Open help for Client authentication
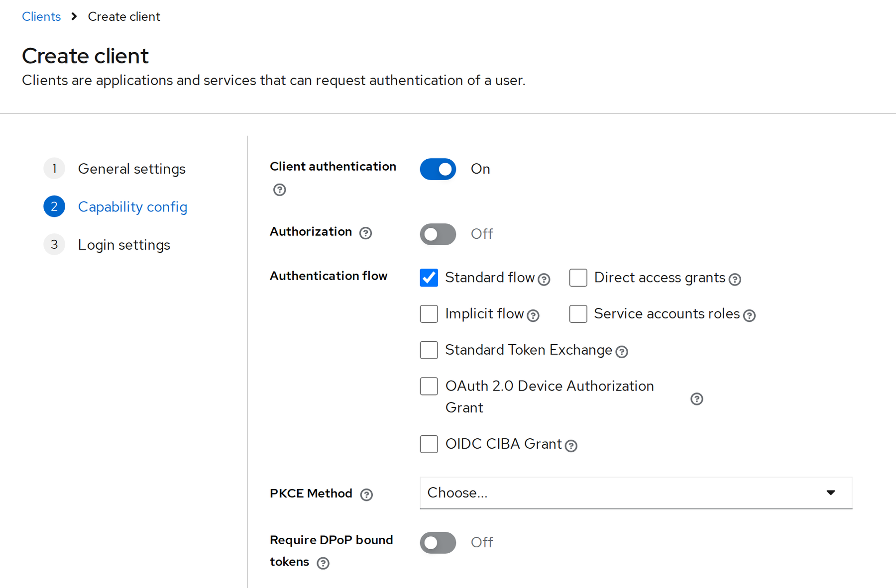The image size is (896, 588). [x=280, y=190]
